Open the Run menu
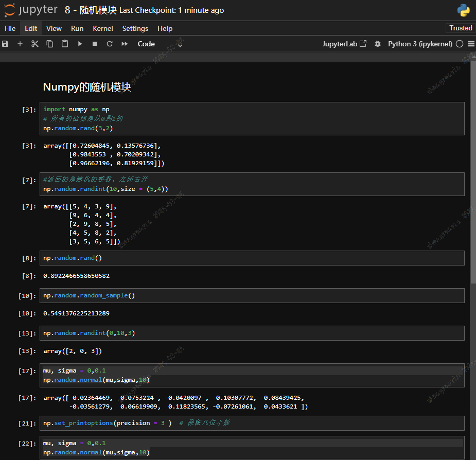This screenshot has width=476, height=460. 77,28
